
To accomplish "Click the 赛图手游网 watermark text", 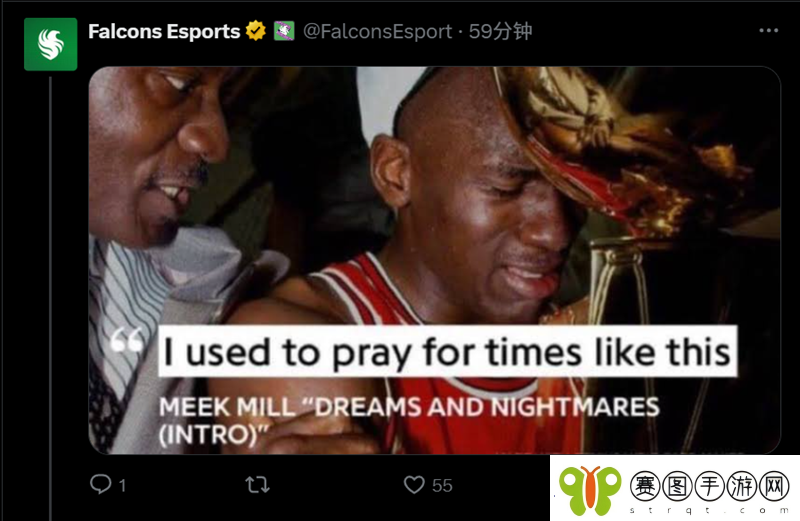I will 710,485.
